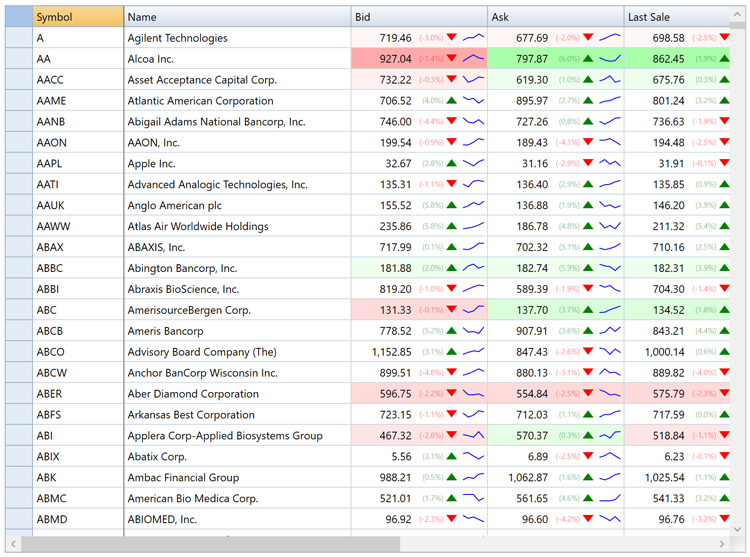Click the vertical scrollbar up arrow

[737, 15]
